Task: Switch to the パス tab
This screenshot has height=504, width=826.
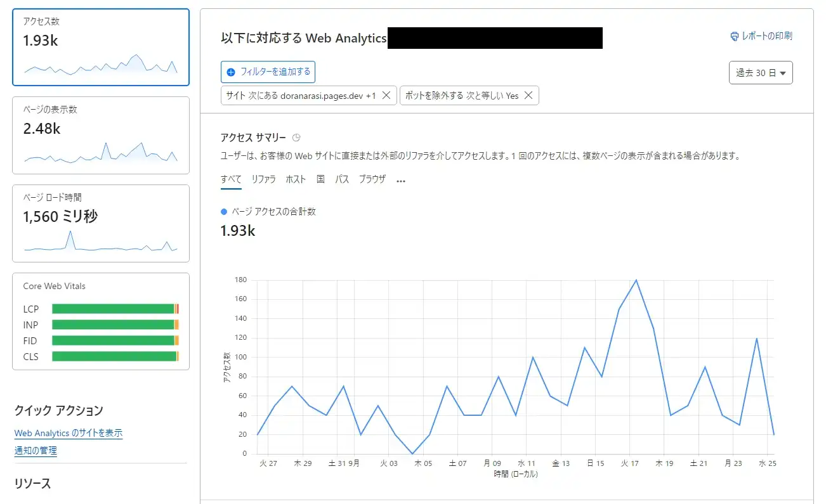Action: [x=342, y=179]
